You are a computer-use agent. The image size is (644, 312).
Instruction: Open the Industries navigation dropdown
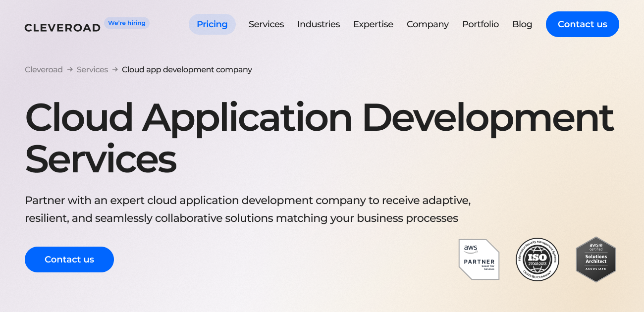click(x=319, y=24)
